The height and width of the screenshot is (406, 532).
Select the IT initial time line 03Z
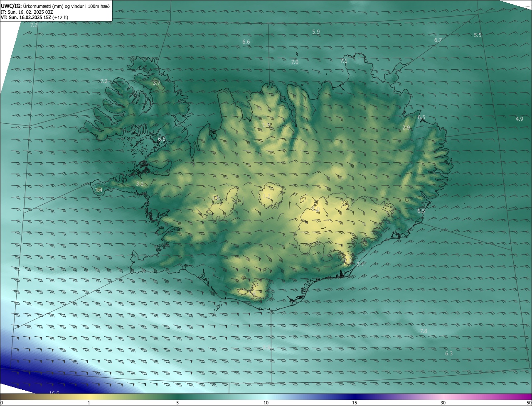[x=27, y=12]
